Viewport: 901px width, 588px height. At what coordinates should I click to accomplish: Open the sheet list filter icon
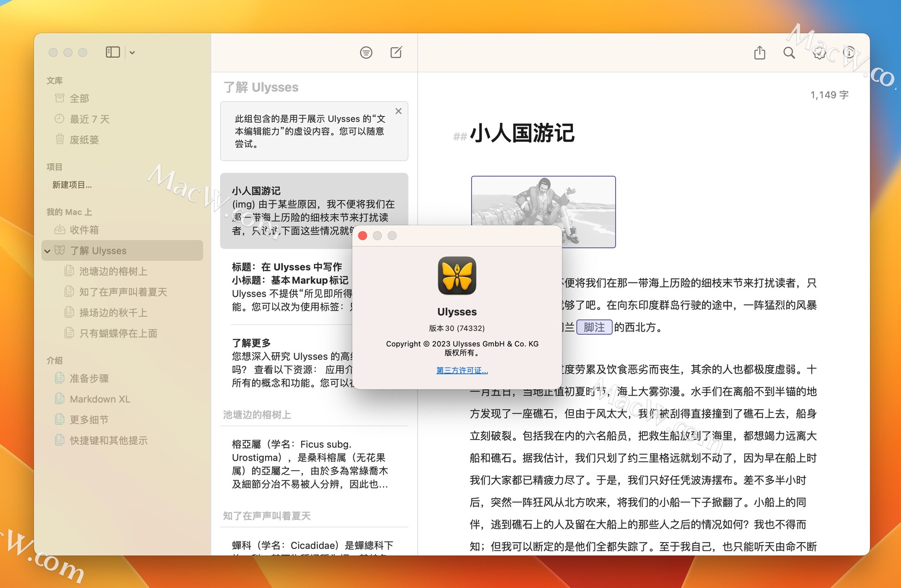coord(366,53)
